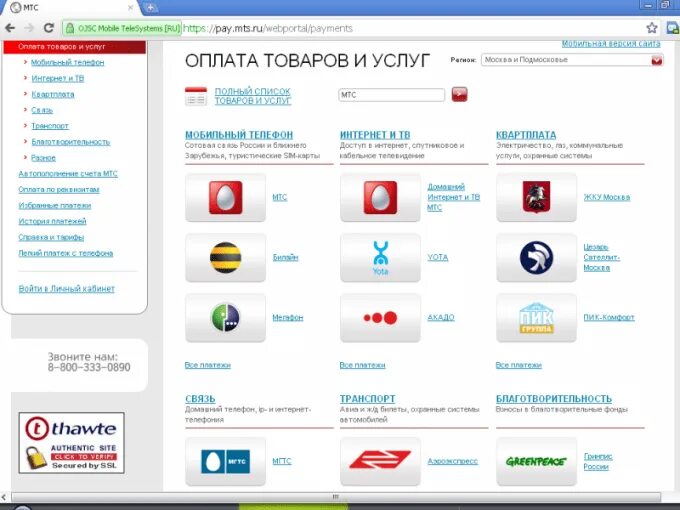Click Все платежи under mobile phone column
The image size is (680, 510).
pyautogui.click(x=208, y=365)
